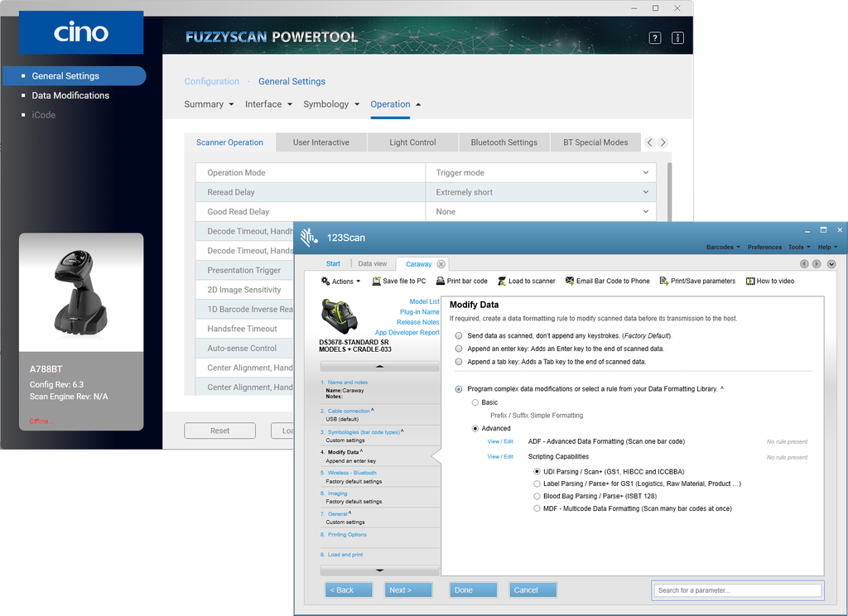Open the Barcodes menu dropdown

tap(723, 247)
